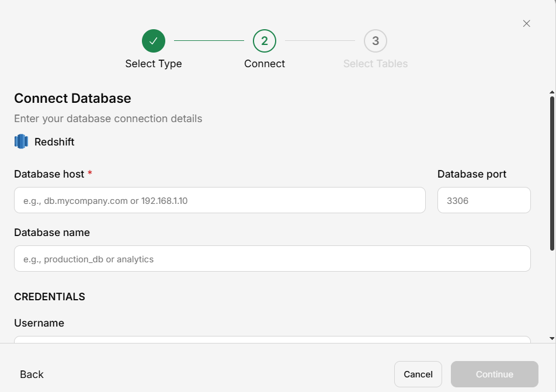The height and width of the screenshot is (392, 556).
Task: Click the Continue button
Action: click(494, 374)
